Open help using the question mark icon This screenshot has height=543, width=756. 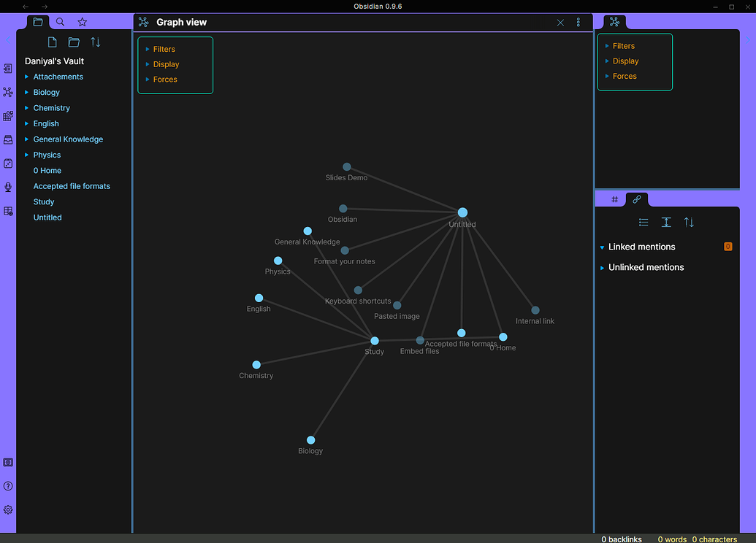8,485
